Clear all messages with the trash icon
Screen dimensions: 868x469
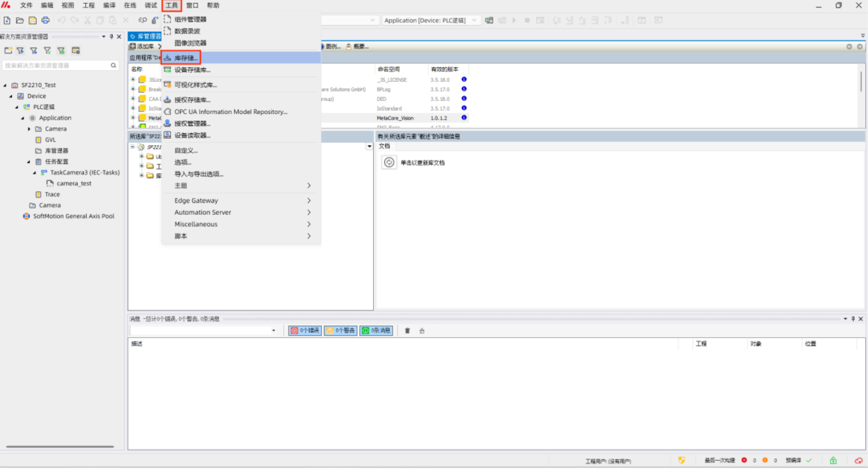pyautogui.click(x=407, y=331)
